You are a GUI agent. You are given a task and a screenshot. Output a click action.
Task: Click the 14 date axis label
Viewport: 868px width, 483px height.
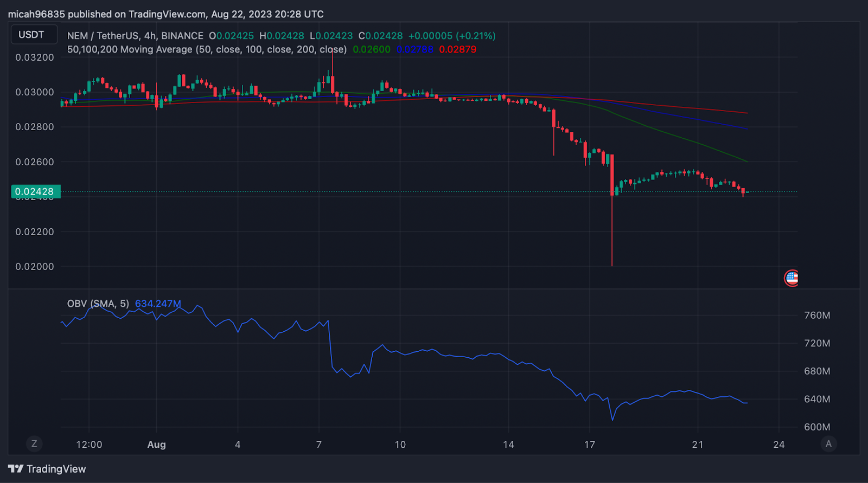tap(508, 445)
